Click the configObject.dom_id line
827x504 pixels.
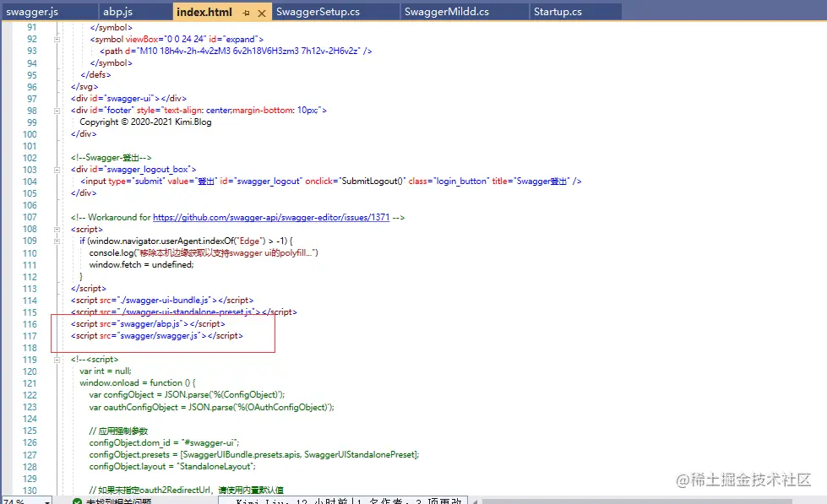pos(164,443)
